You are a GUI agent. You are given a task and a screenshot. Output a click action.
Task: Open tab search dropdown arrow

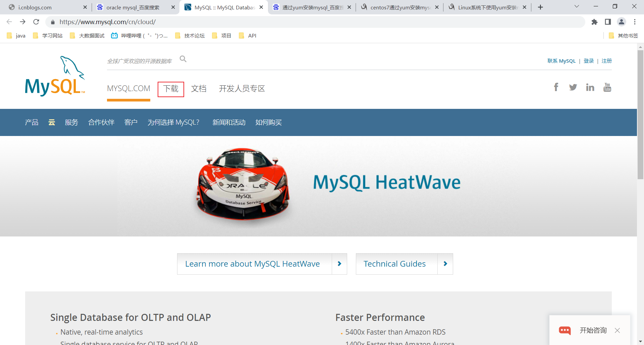pyautogui.click(x=577, y=6)
